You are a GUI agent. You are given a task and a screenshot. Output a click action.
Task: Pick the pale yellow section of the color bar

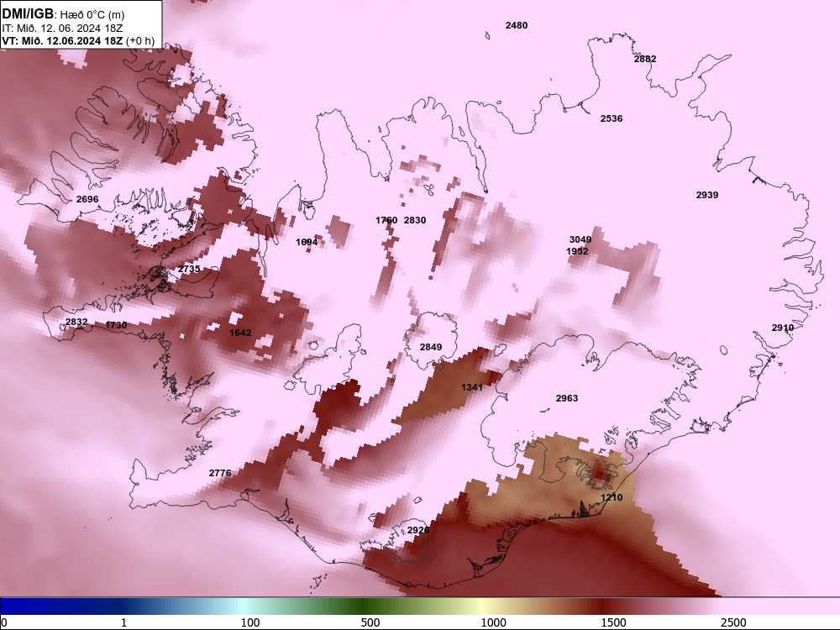click(482, 606)
